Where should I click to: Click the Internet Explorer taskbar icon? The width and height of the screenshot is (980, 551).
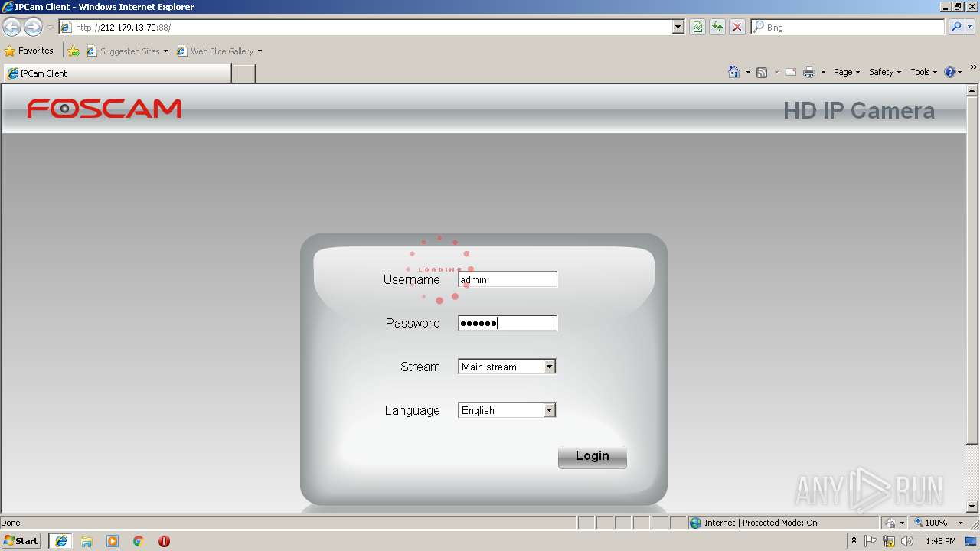point(61,541)
